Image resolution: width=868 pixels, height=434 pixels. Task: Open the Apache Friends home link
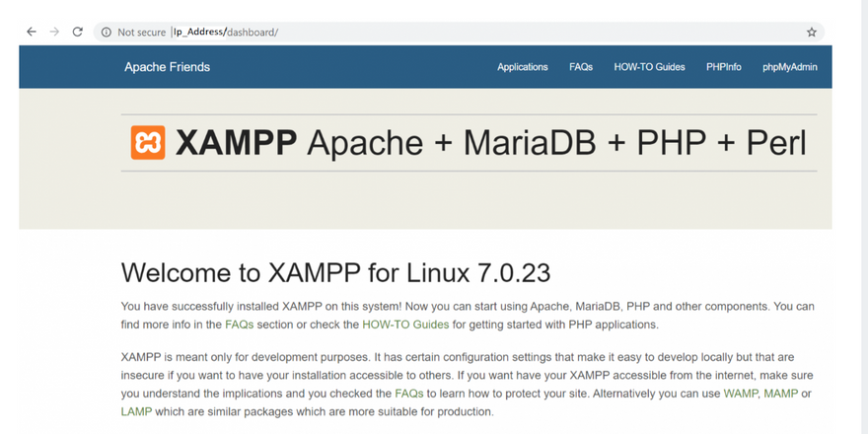point(167,67)
